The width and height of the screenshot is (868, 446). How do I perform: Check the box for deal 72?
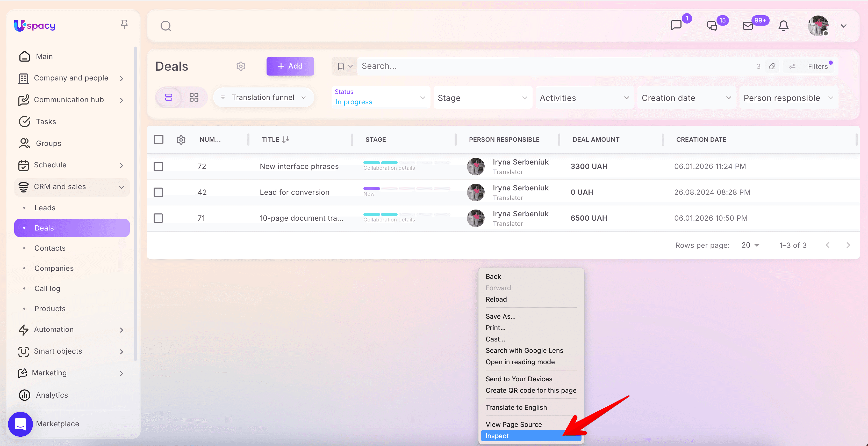coord(158,166)
